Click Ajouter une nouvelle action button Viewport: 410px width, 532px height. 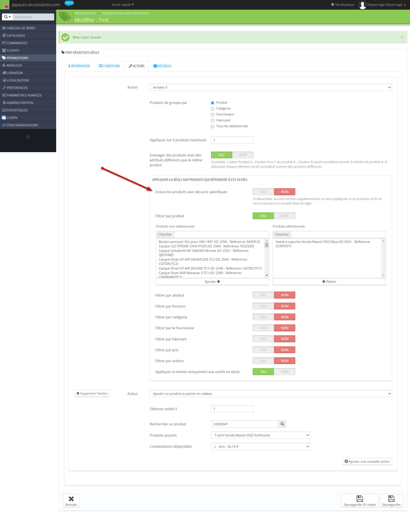click(x=367, y=461)
